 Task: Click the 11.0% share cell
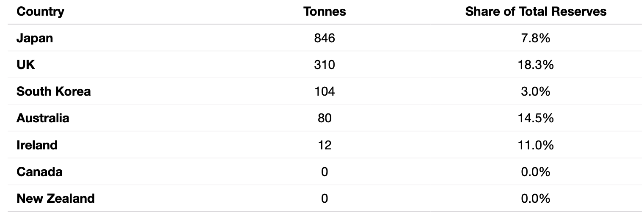click(x=536, y=145)
